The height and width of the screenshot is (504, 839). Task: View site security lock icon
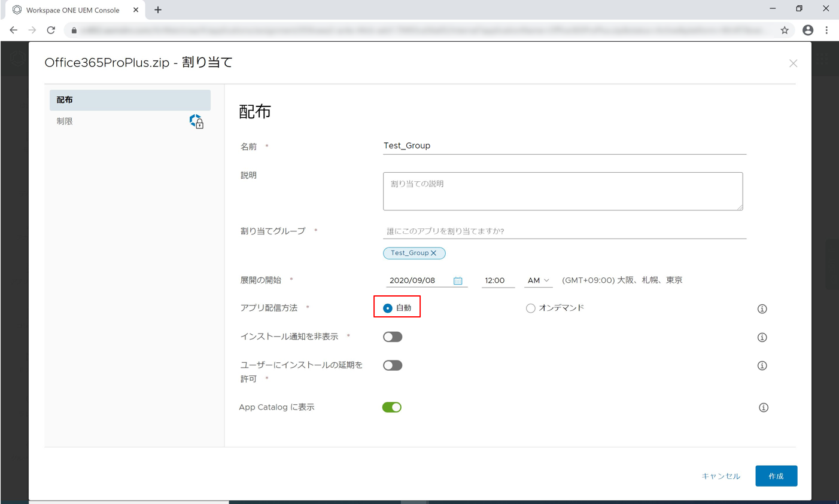coord(74,30)
